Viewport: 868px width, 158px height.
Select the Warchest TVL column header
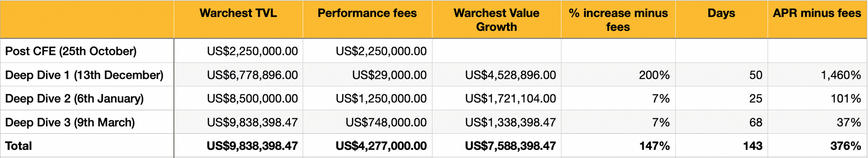point(238,19)
